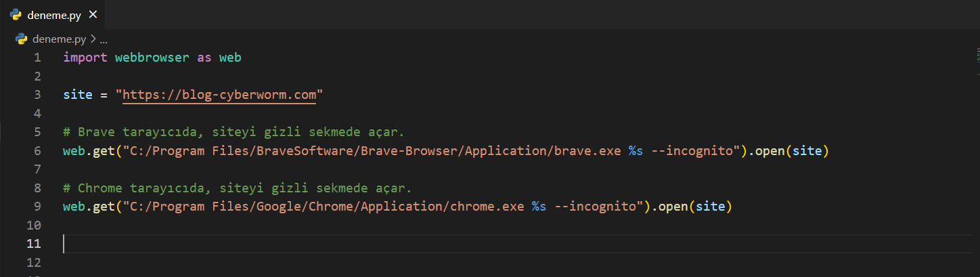Click line number 9 in the gutter
This screenshot has width=980, height=277.
(x=37, y=206)
